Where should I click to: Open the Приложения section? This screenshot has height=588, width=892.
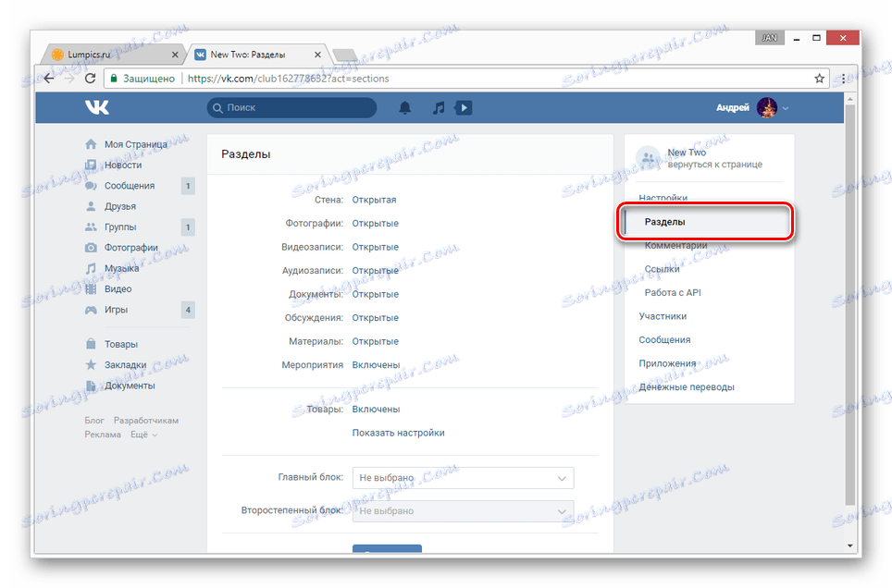click(x=667, y=363)
